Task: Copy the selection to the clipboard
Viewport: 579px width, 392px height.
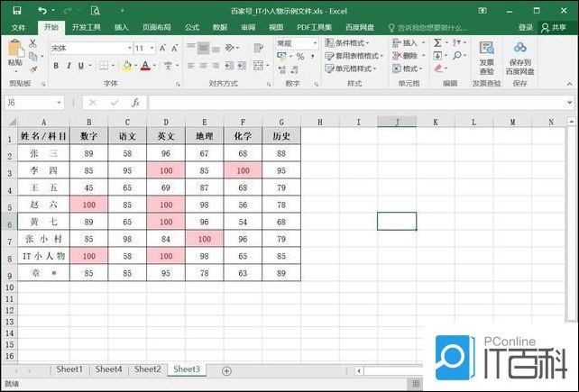Action: pyautogui.click(x=32, y=56)
